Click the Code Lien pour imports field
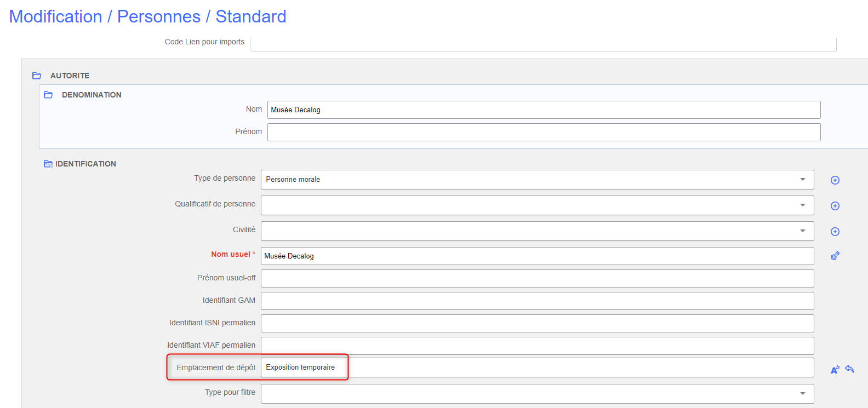Viewport: 868px width, 408px height. tap(542, 44)
